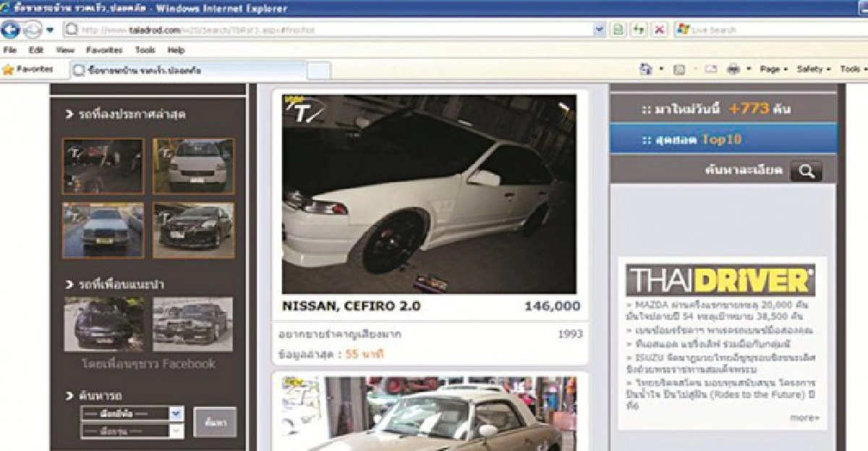Open the Top10 hottest cars banner

pos(723,139)
